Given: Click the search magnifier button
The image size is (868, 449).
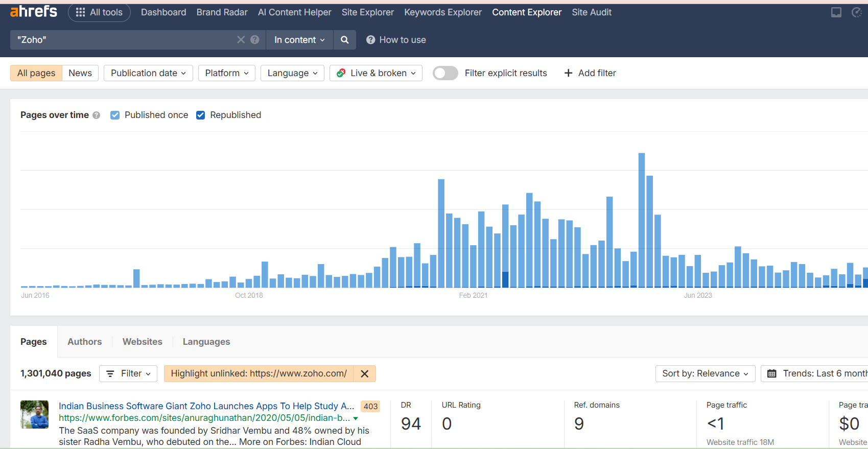Looking at the screenshot, I should pos(345,40).
